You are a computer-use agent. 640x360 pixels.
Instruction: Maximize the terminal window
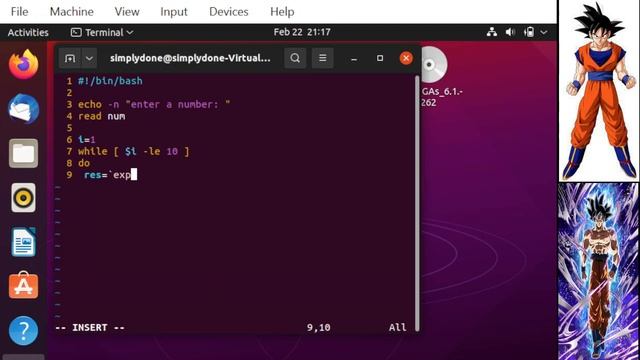[380, 58]
